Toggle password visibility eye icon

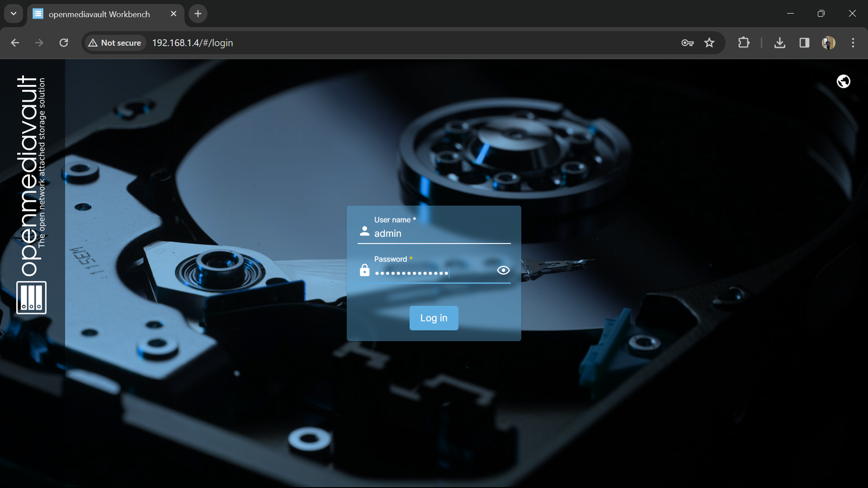point(503,271)
